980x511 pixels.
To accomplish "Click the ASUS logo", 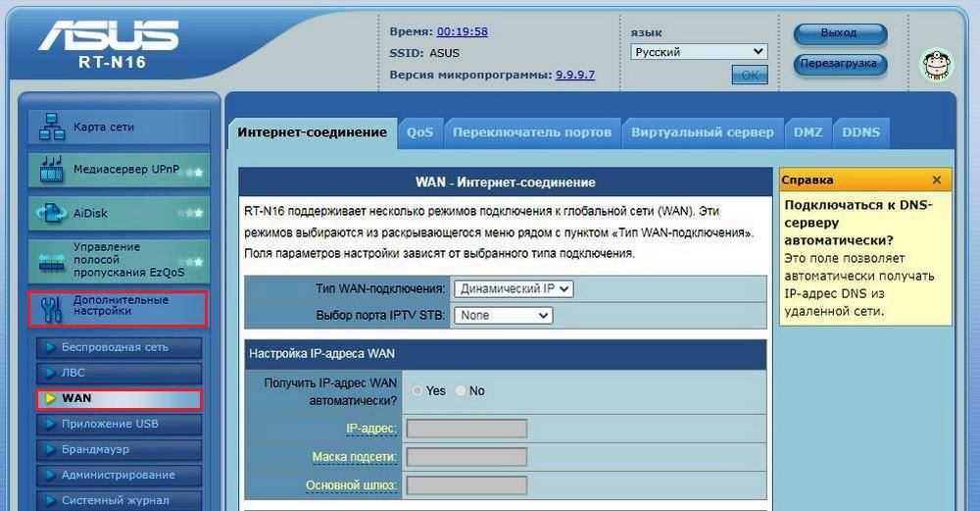I will point(108,37).
